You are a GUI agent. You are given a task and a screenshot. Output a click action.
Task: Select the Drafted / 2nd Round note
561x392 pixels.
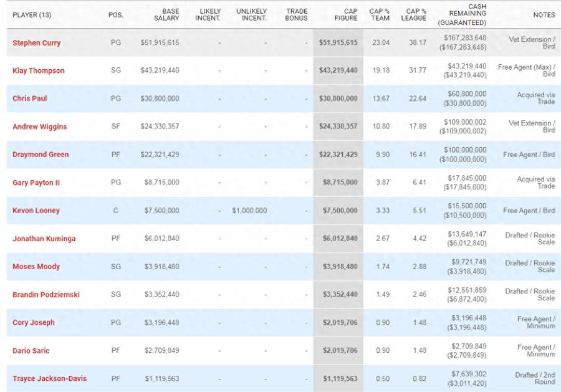535,378
